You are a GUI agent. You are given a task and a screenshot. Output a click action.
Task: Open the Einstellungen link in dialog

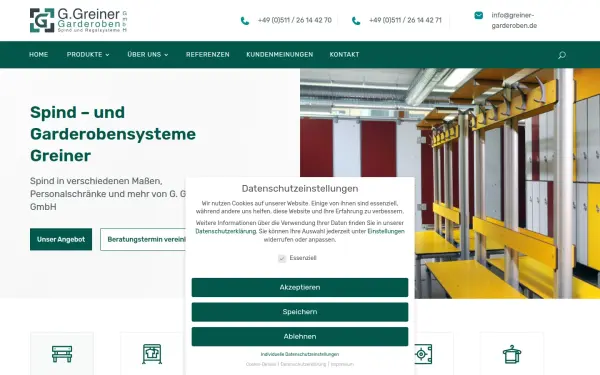(386, 231)
